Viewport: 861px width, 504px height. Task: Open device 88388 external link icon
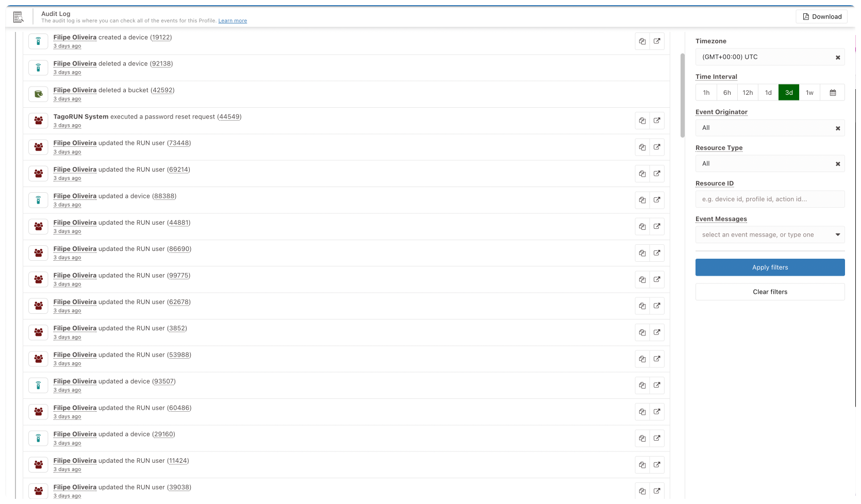(657, 200)
